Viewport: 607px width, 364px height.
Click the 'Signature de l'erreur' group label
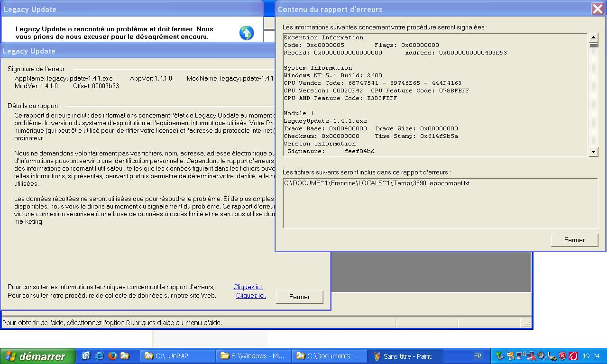click(36, 69)
